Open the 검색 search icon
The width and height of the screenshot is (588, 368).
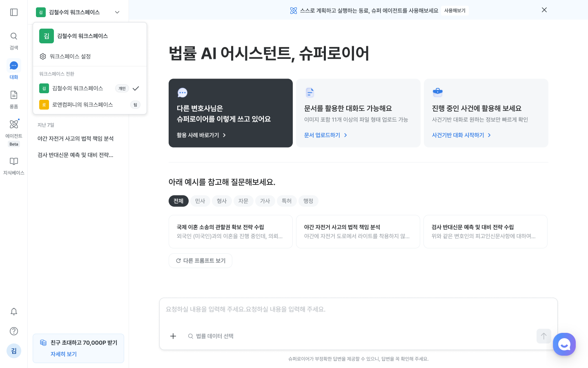[14, 36]
